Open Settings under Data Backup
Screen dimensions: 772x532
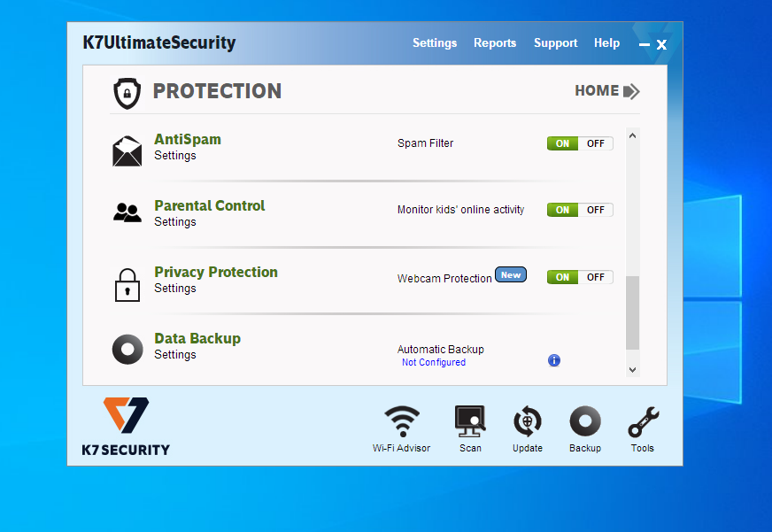(175, 354)
